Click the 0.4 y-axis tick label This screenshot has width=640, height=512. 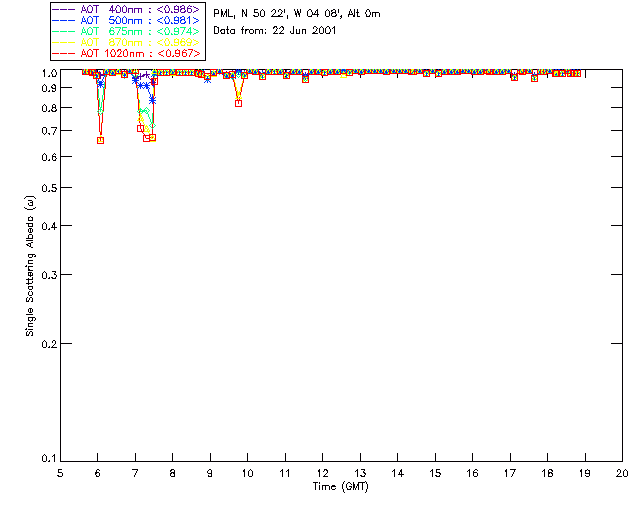(49, 226)
